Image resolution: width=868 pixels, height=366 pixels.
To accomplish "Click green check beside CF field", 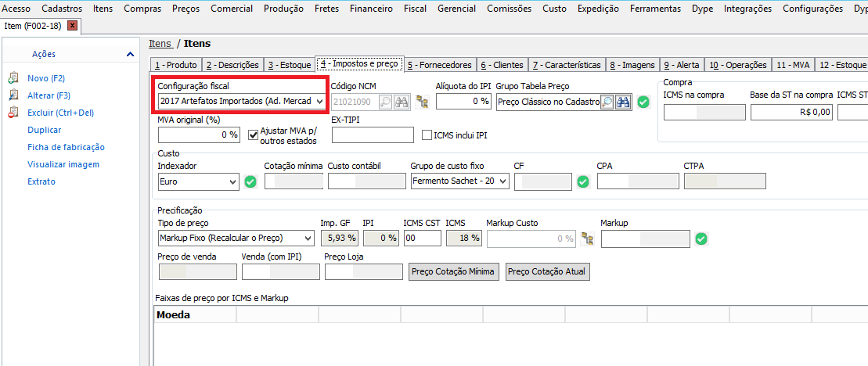I will (583, 181).
